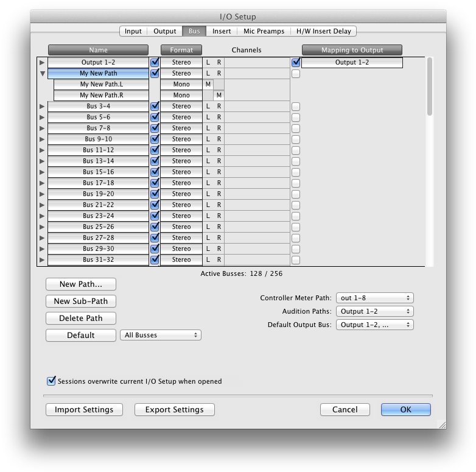Expand the Bus 7-8 path

(x=42, y=128)
